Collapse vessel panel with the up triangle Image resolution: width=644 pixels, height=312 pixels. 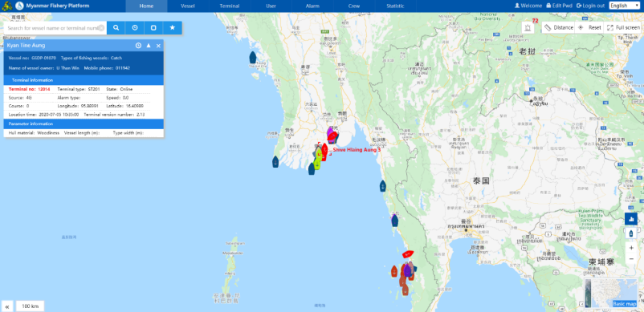149,46
